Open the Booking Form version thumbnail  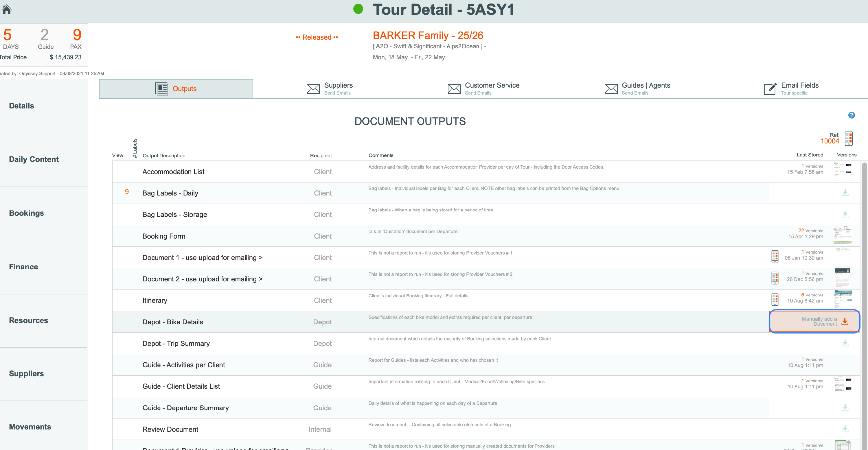click(x=842, y=235)
